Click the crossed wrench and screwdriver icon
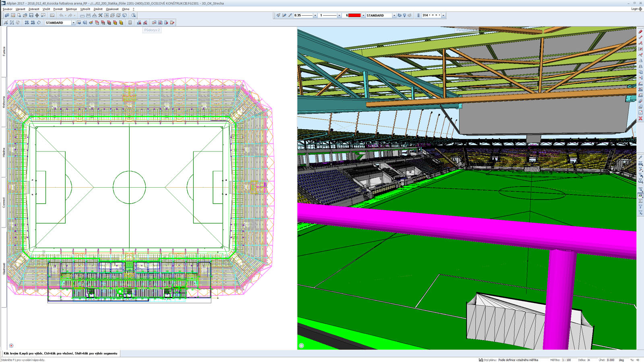The width and height of the screenshot is (644, 362). (100, 15)
